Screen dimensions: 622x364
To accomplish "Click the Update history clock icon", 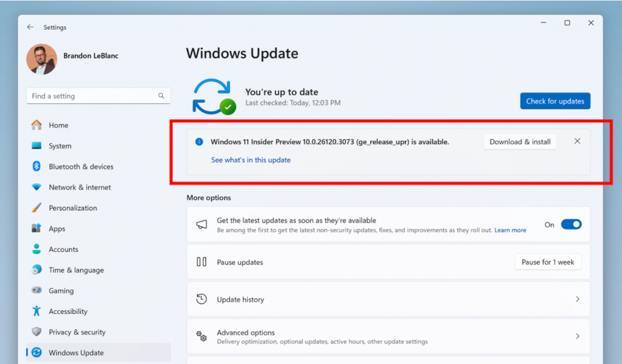I will 201,299.
